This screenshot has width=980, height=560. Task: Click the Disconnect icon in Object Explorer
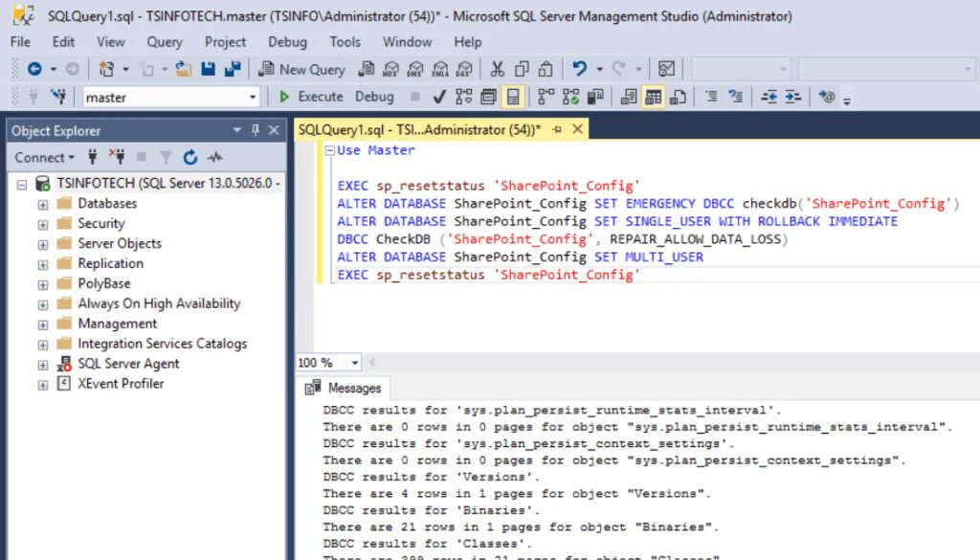pyautogui.click(x=117, y=157)
